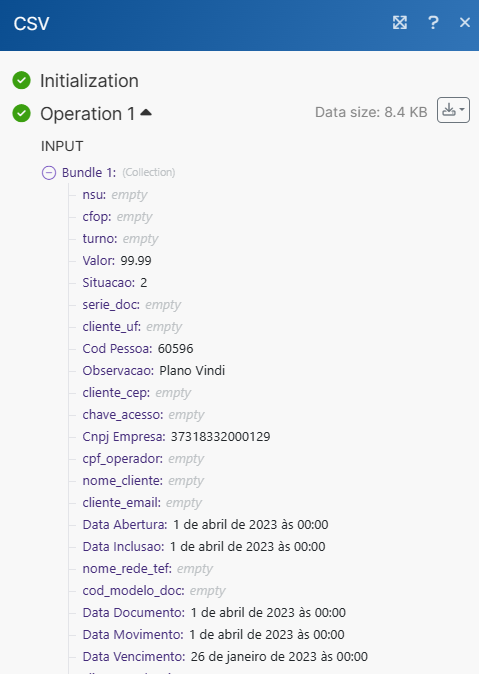The height and width of the screenshot is (674, 479).
Task: Click the green check beside Initialization
Action: click(x=21, y=80)
